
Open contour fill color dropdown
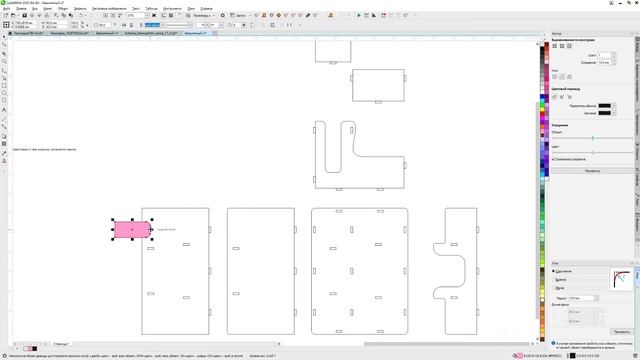pyautogui.click(x=614, y=113)
